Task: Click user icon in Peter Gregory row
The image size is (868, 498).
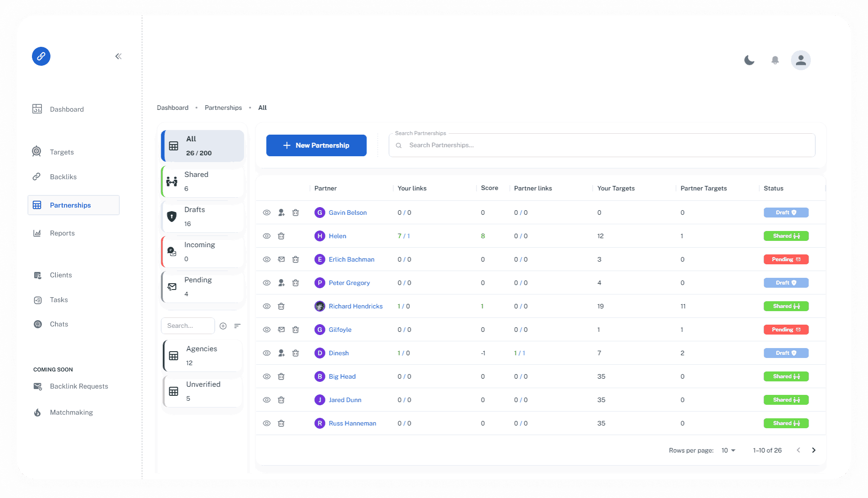Action: [281, 283]
